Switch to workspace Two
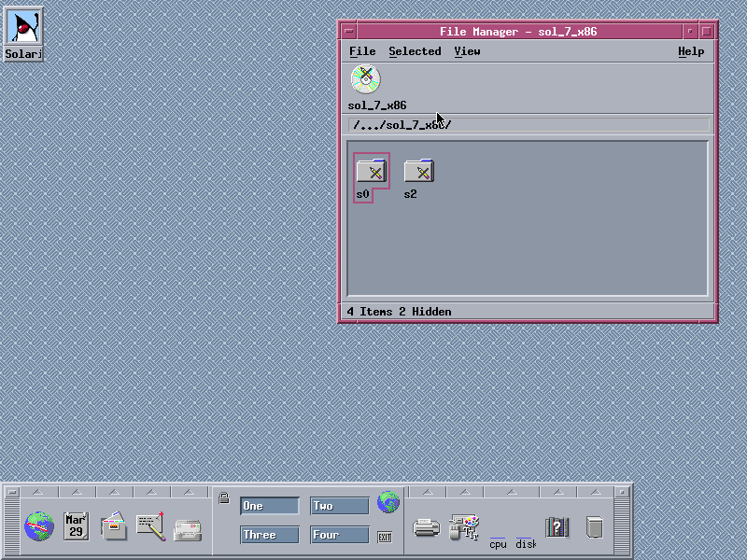This screenshot has width=747, height=560. pos(340,506)
